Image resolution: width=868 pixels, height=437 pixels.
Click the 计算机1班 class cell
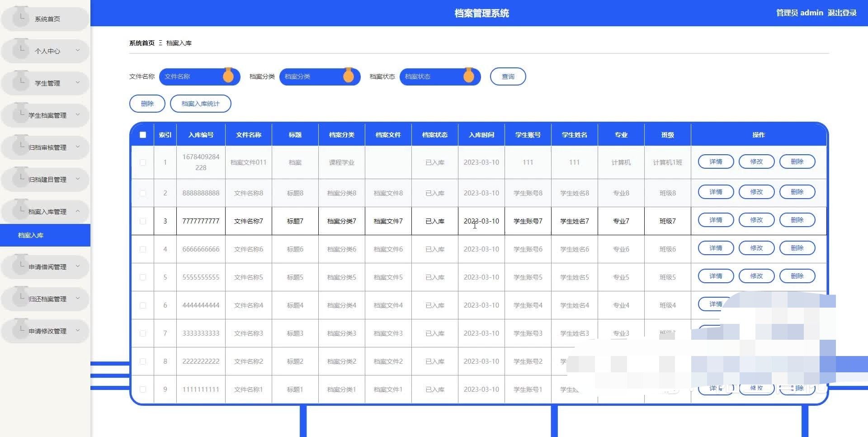pyautogui.click(x=668, y=162)
